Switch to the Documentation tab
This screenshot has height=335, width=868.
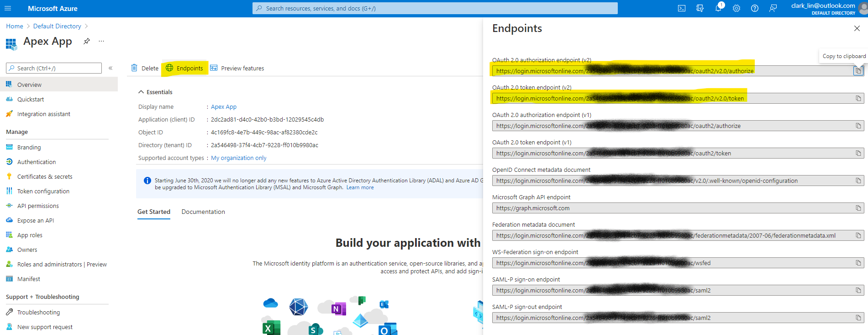pos(203,212)
